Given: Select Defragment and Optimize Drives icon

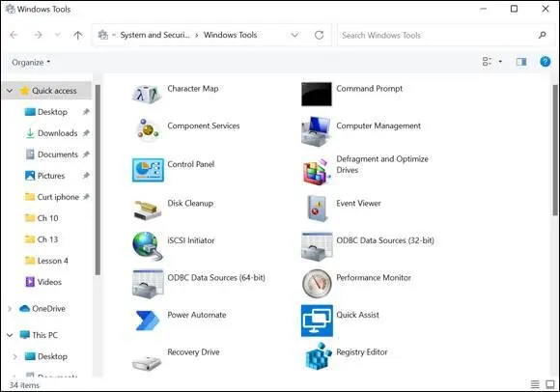Looking at the screenshot, I should 316,172.
